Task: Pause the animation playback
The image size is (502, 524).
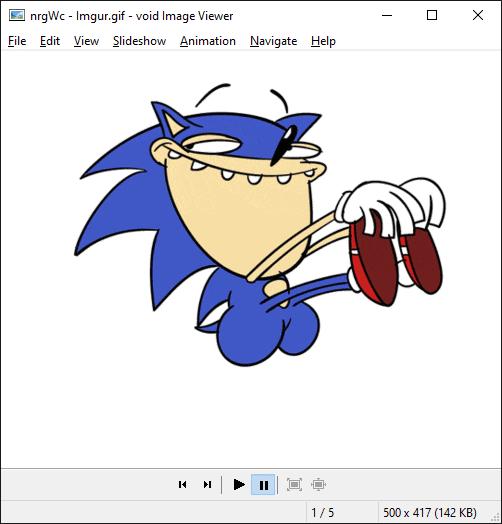Action: 263,484
